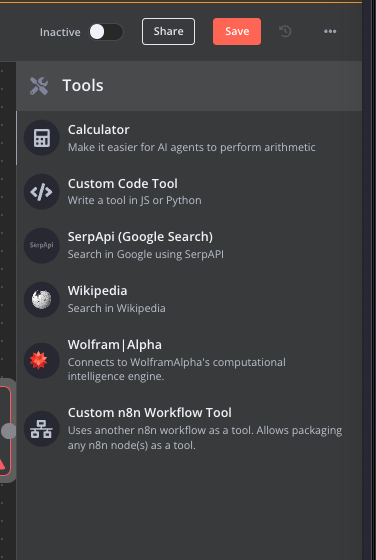
Task: Choose the Wikipedia tool entry
Action: (189, 300)
